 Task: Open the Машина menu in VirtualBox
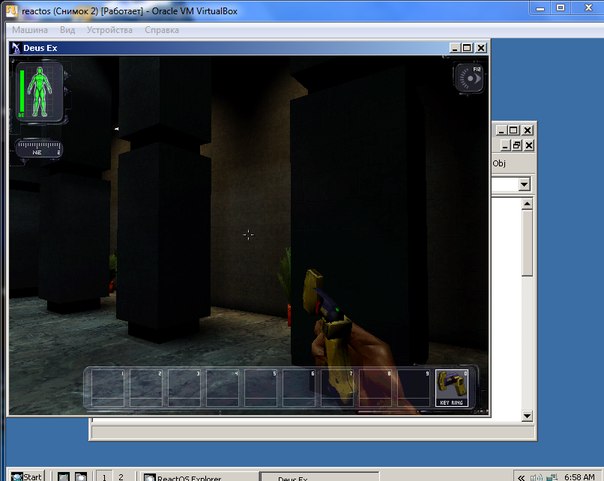point(30,30)
